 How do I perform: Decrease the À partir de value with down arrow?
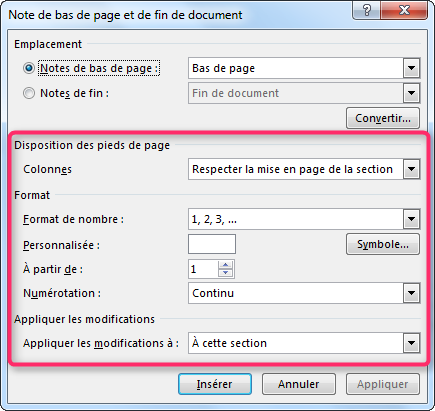click(x=226, y=273)
